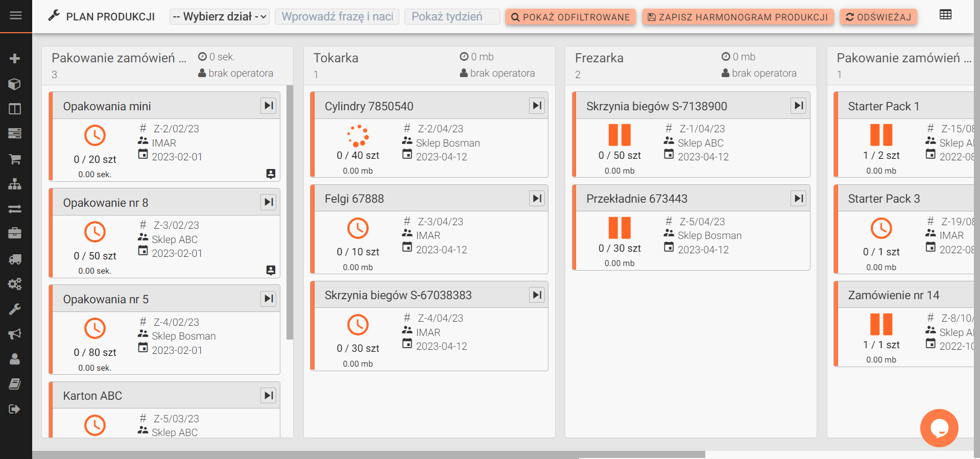Click the logout icon in the sidebar

(15, 409)
